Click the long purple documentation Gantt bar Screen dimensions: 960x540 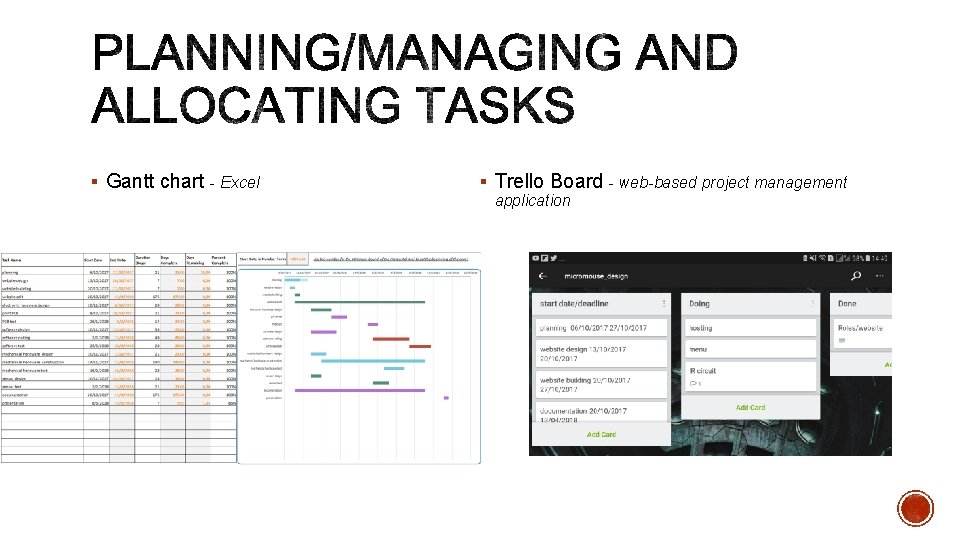coord(360,390)
